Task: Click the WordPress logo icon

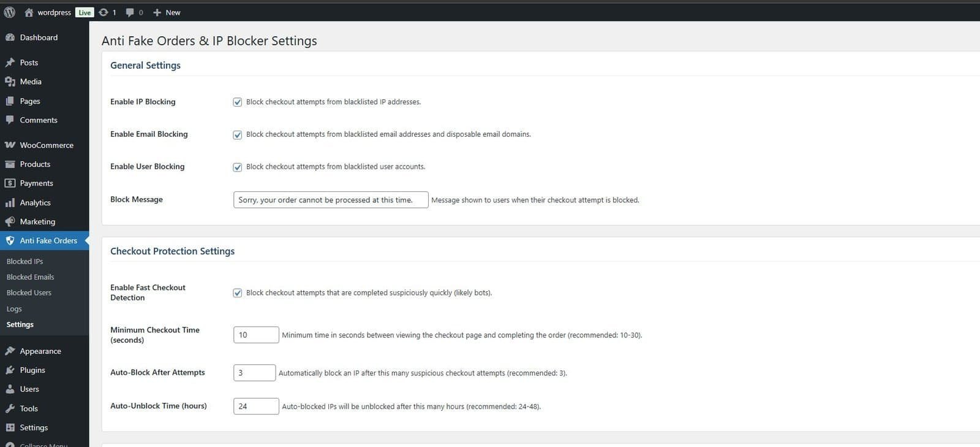Action: pos(9,12)
